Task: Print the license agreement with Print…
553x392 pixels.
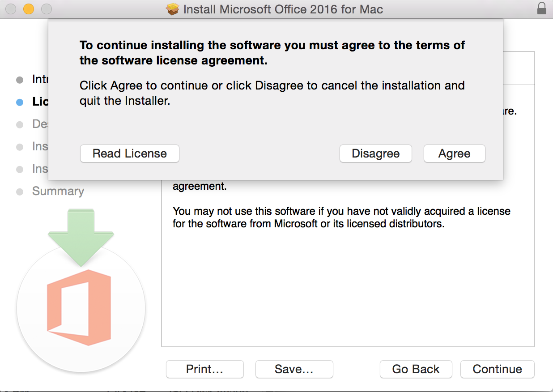Action: pos(205,369)
